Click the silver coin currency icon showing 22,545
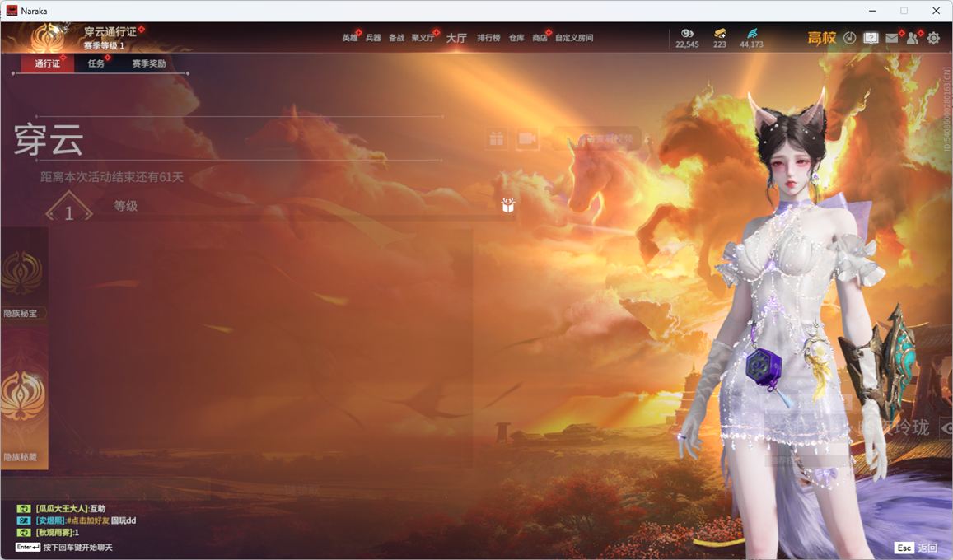Image resolution: width=953 pixels, height=560 pixels. (688, 34)
